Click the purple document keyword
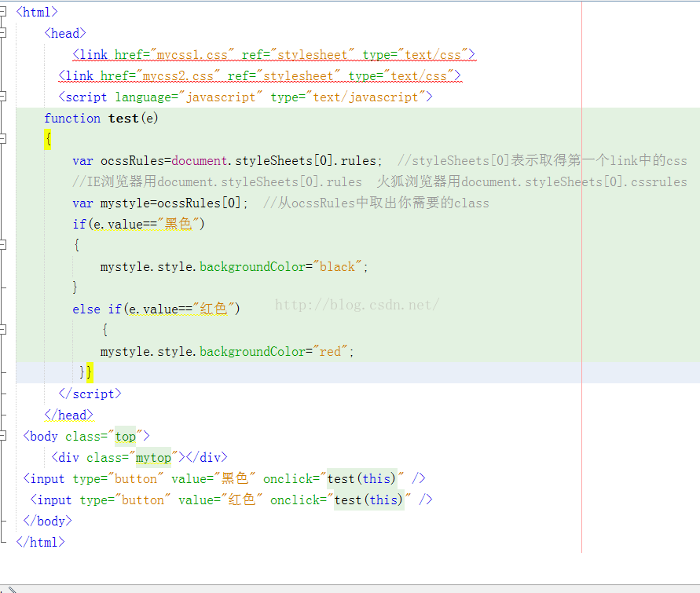The width and height of the screenshot is (700, 593). tap(200, 161)
